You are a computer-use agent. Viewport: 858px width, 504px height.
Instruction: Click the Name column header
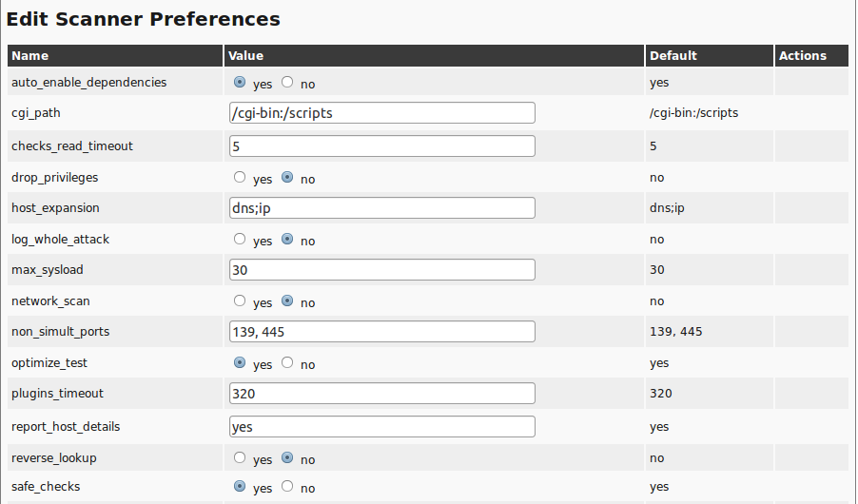click(30, 56)
